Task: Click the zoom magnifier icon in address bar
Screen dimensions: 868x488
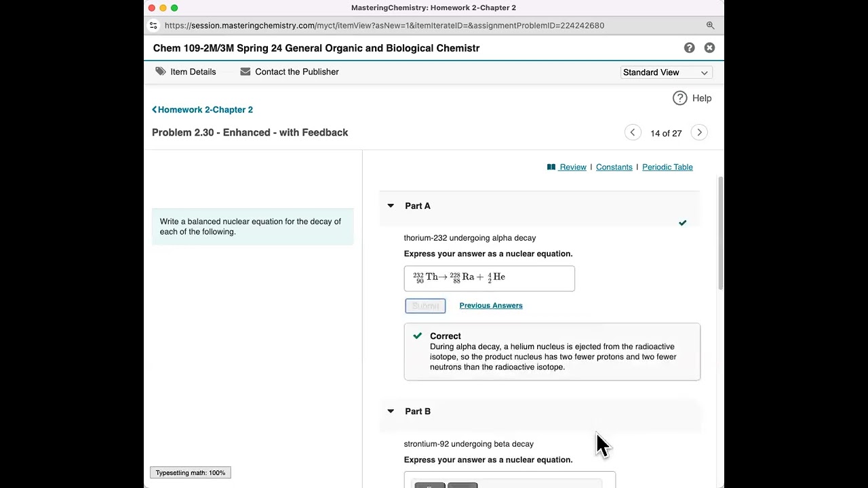Action: click(710, 25)
